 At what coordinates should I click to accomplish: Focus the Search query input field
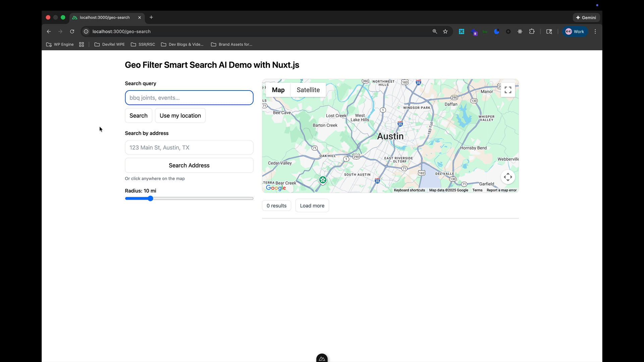[x=189, y=98]
